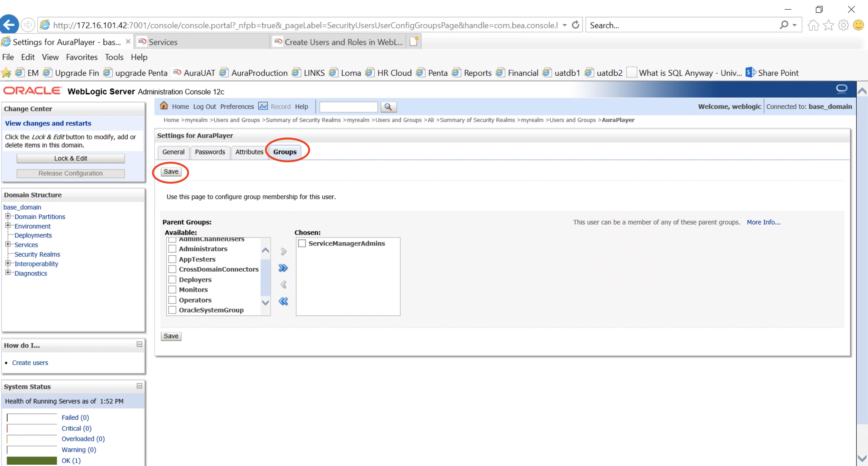Click the Record chart icon
The height and width of the screenshot is (466, 868).
[x=263, y=106]
